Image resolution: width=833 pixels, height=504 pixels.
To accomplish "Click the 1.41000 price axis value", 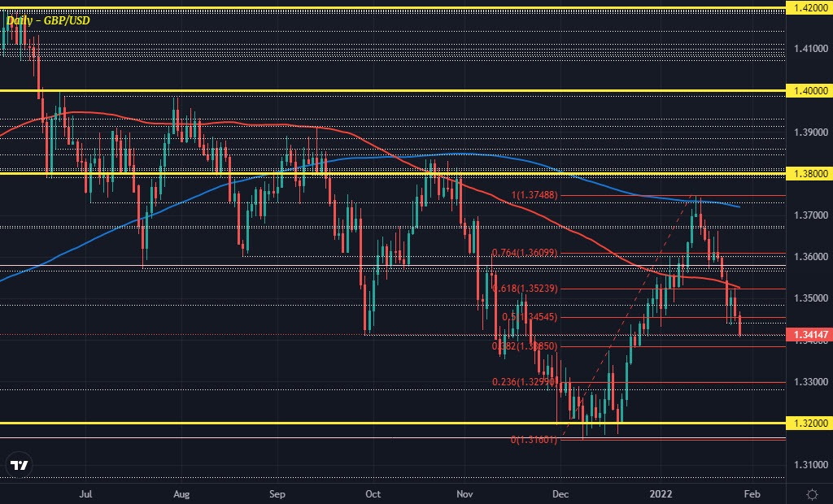I will click(811, 48).
